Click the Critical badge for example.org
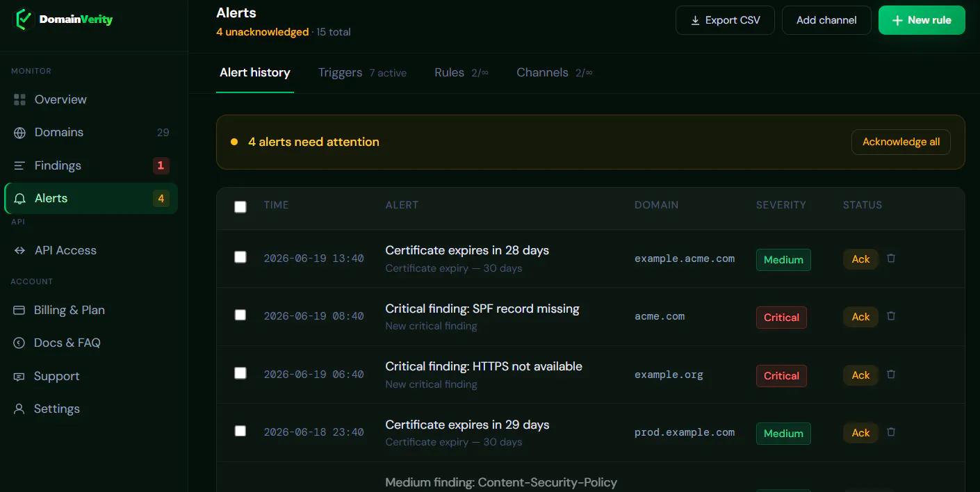Image resolution: width=980 pixels, height=492 pixels. (781, 376)
